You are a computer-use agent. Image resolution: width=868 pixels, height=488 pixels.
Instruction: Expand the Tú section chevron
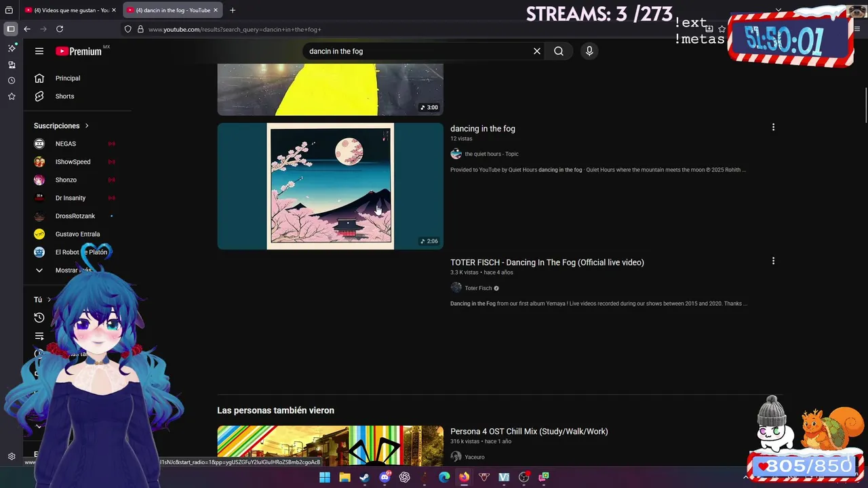click(x=49, y=300)
